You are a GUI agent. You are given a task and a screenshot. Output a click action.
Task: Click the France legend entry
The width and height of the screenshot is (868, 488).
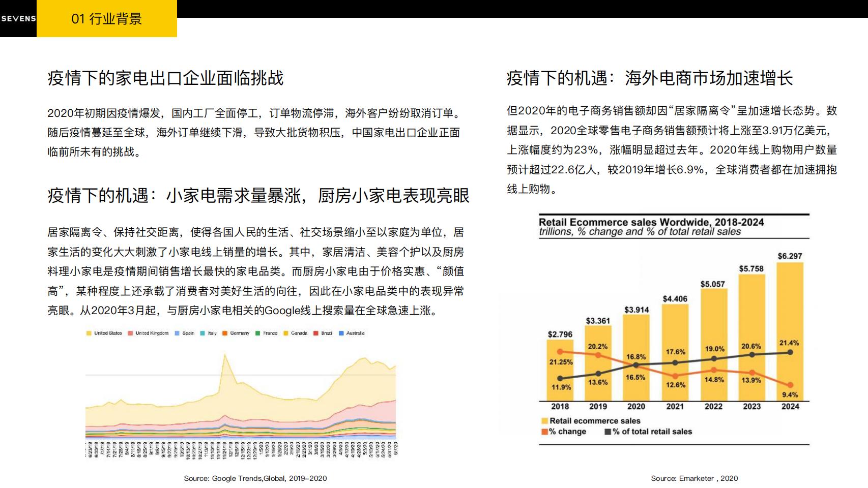point(267,333)
